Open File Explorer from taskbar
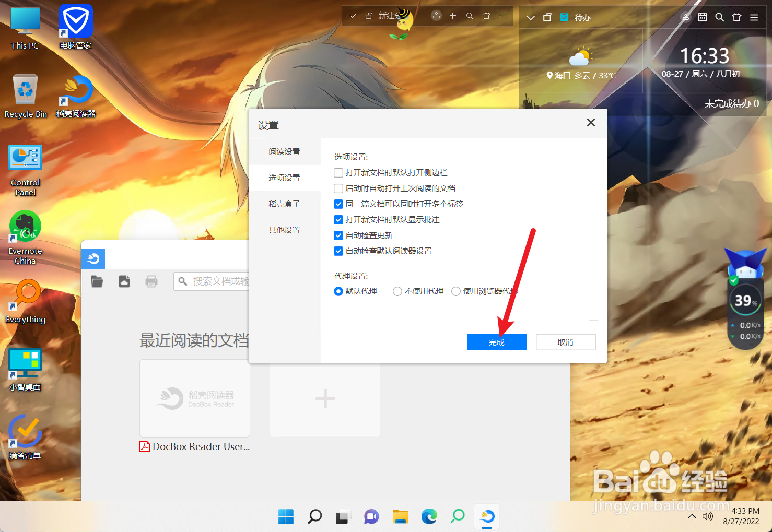The height and width of the screenshot is (532, 772). click(x=400, y=516)
